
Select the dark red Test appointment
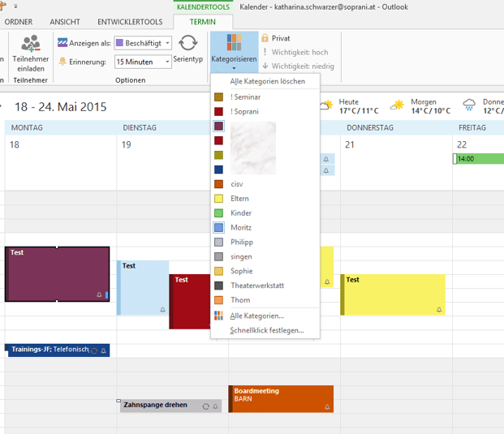(190, 301)
